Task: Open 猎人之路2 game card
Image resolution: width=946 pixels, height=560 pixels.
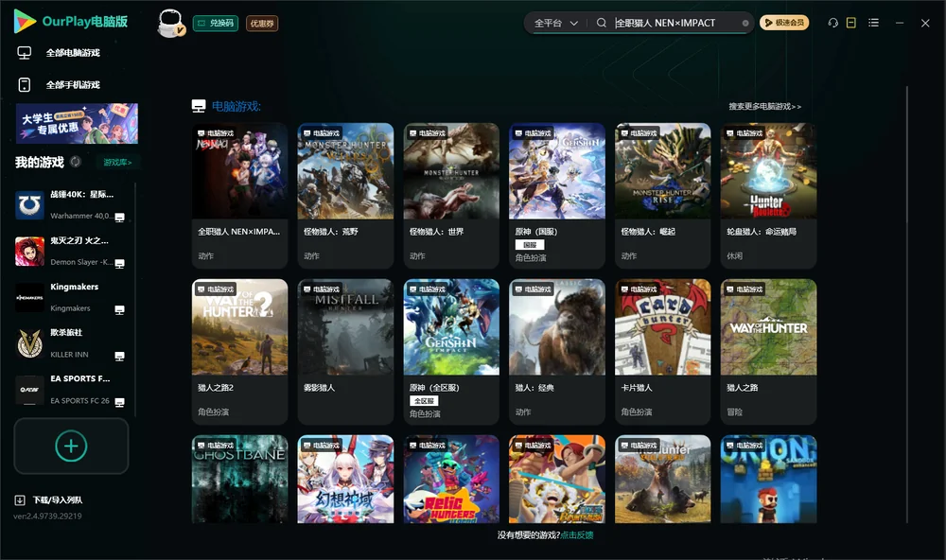Action: (x=239, y=352)
